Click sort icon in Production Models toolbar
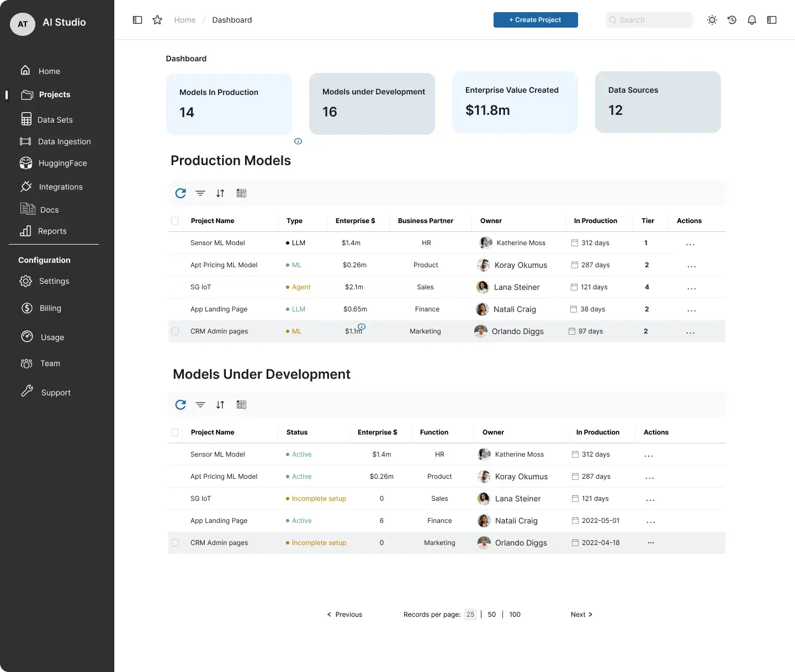This screenshot has height=672, width=795. [220, 193]
